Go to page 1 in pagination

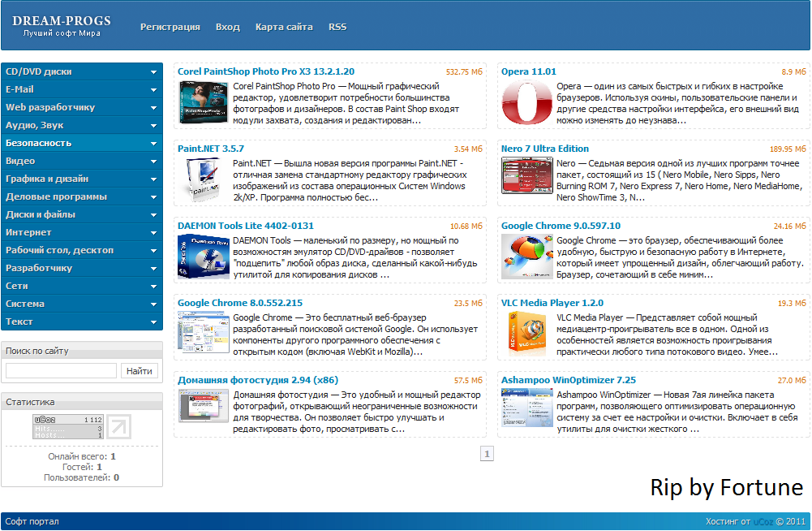tap(487, 454)
